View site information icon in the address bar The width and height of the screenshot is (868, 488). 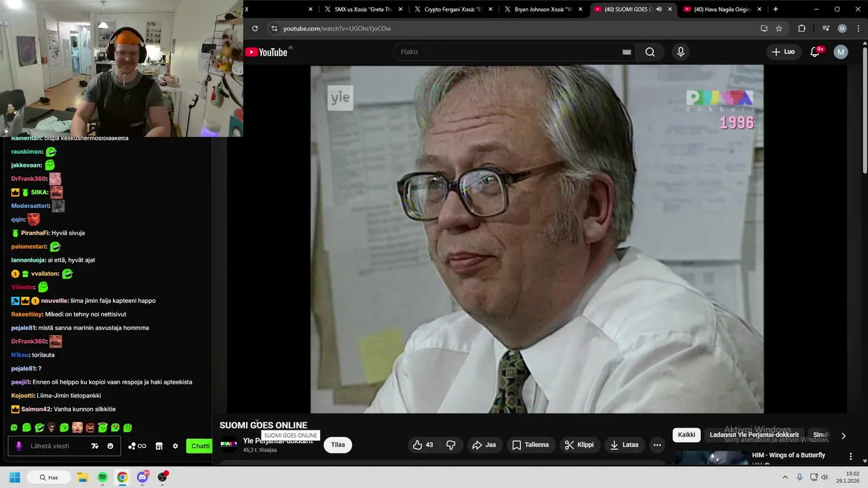coord(274,28)
